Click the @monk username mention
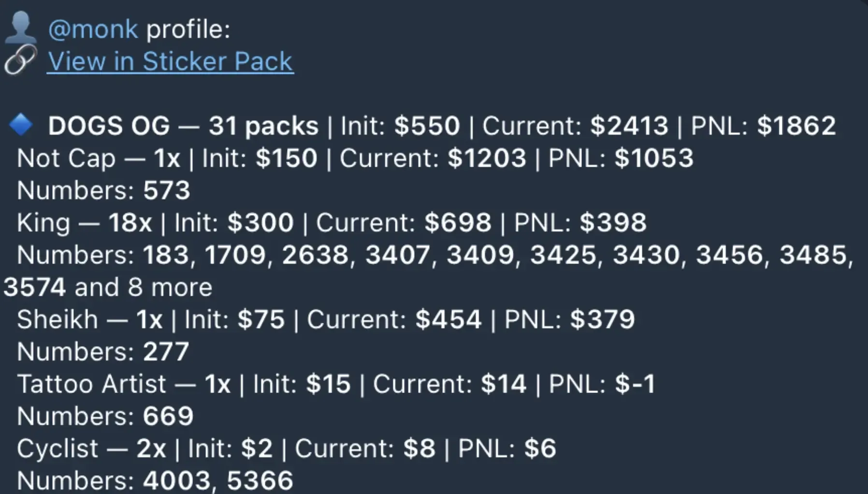The height and width of the screenshot is (494, 868). point(93,29)
